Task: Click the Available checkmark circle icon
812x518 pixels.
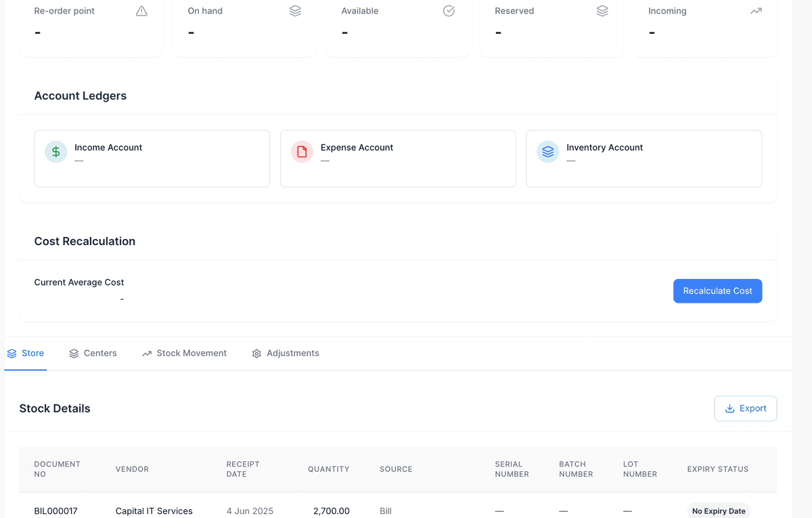Action: coord(449,11)
